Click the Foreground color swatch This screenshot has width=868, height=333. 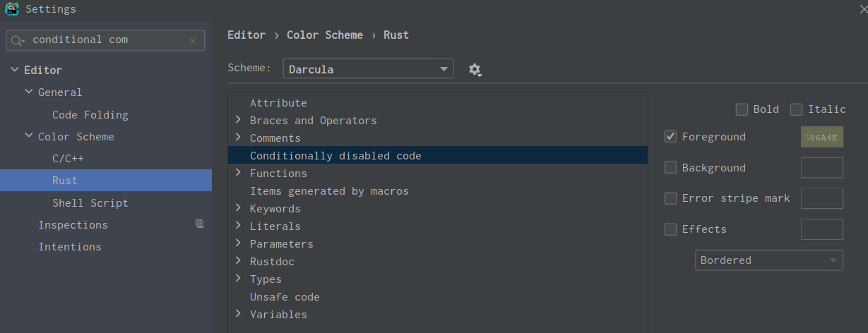(x=821, y=138)
